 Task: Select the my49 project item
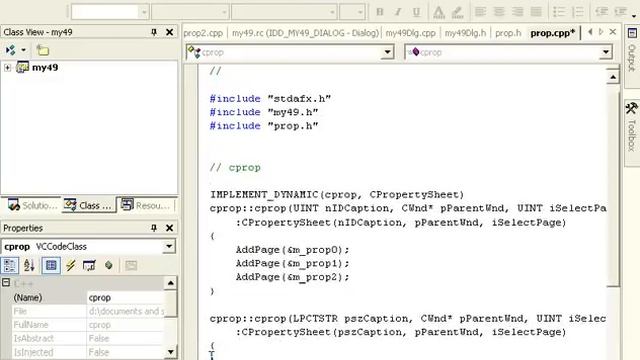click(45, 67)
